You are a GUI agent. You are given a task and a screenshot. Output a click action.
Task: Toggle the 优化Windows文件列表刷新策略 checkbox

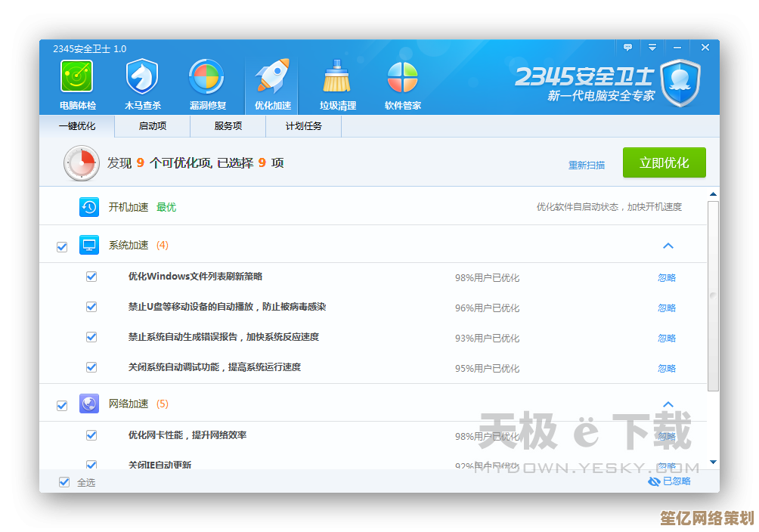pyautogui.click(x=91, y=277)
